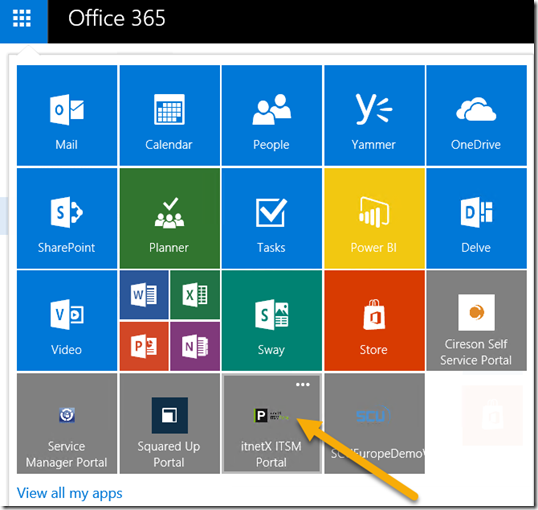
Task: Click the View all my apps link
Action: (x=70, y=494)
